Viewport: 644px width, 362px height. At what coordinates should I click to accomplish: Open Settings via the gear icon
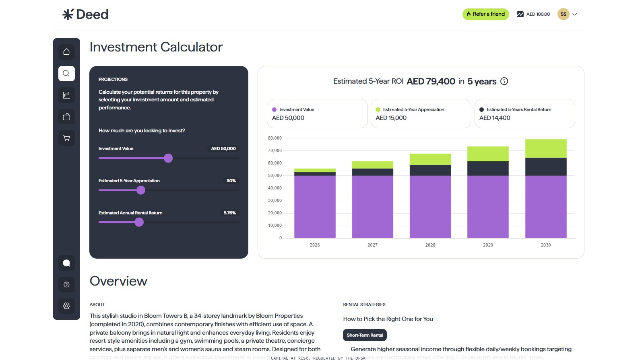click(x=66, y=306)
